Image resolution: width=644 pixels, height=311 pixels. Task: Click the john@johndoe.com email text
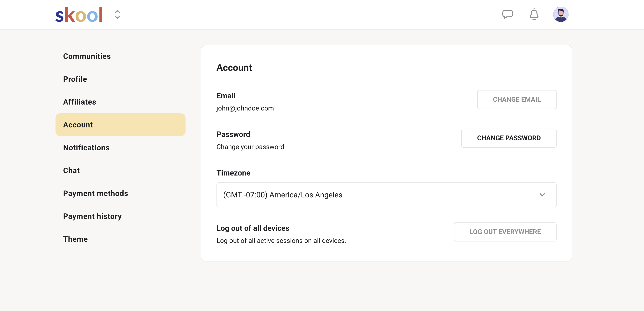(245, 108)
